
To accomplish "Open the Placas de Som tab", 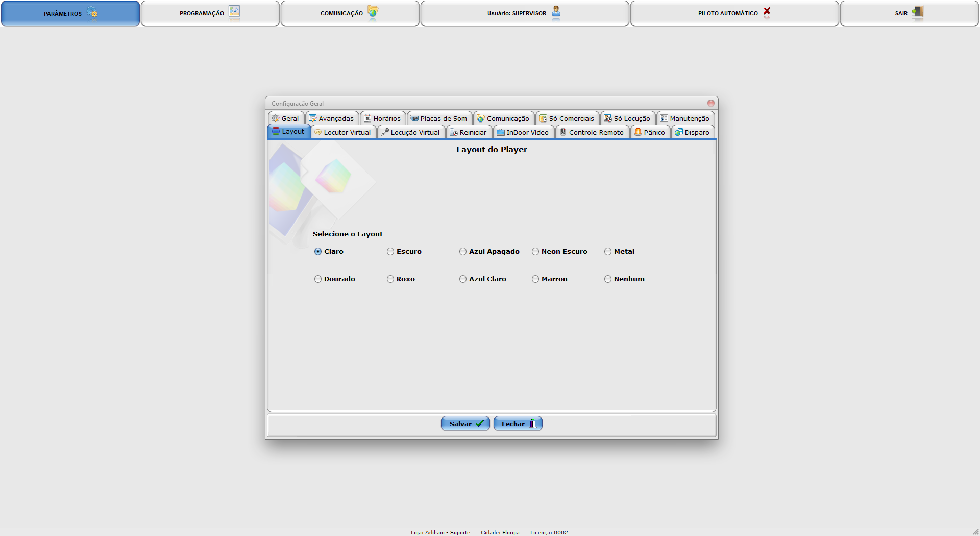I will (439, 118).
